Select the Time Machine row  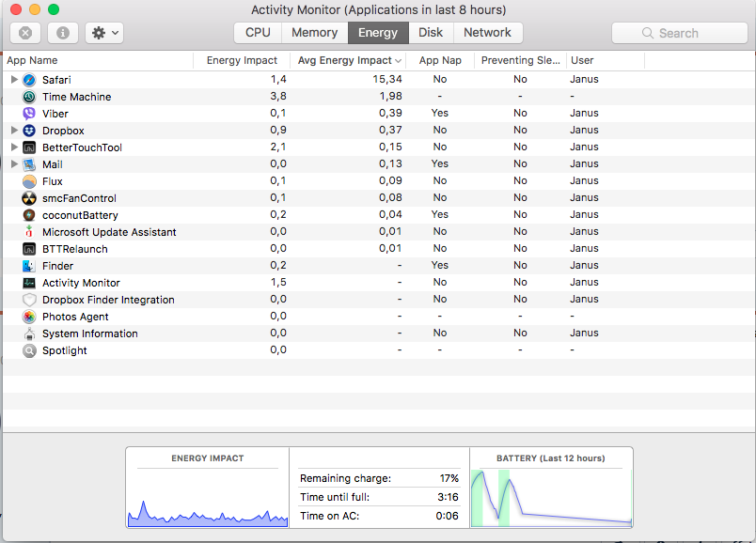click(x=379, y=97)
